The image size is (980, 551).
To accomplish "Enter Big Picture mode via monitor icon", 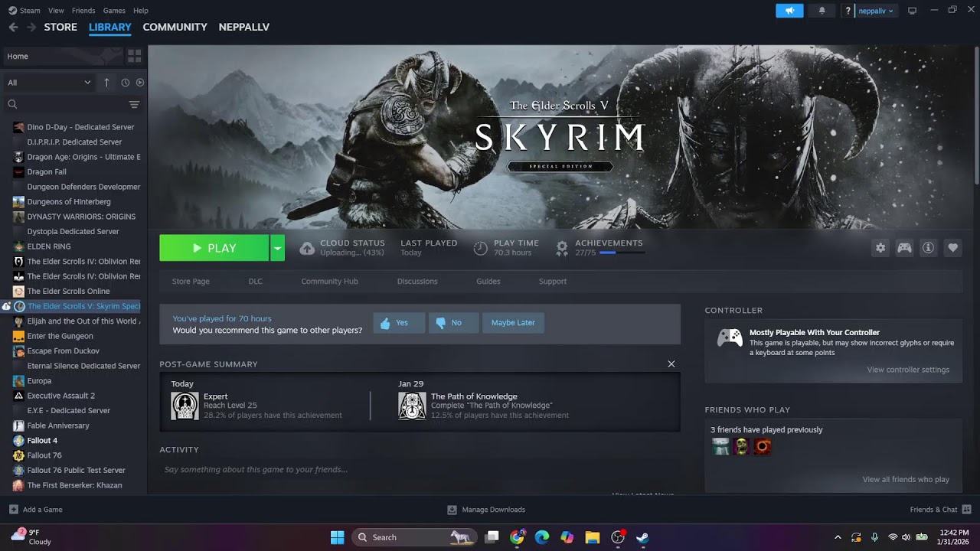I will coord(912,11).
